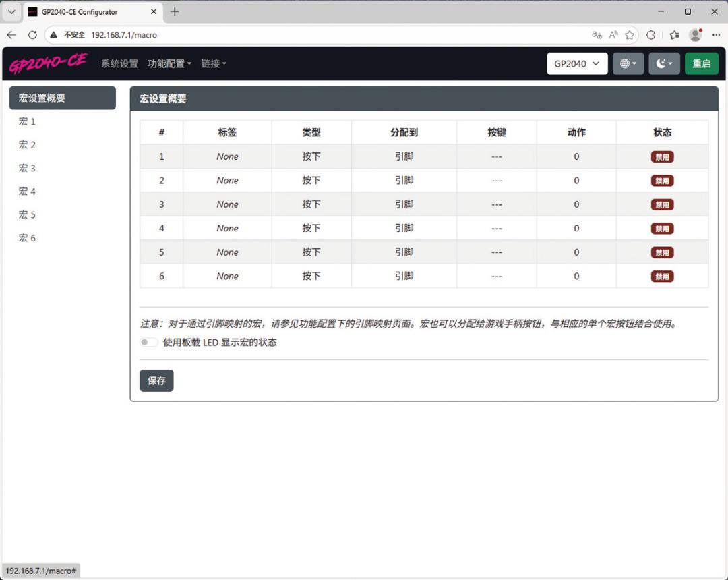Screen dimensions: 728x580
Task: Maximize the browser window
Action: coord(688,11)
